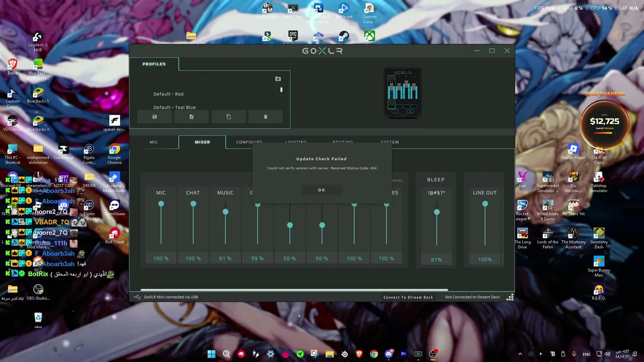Click the Save As new profile icon
Screen dimensions: 644x362
click(x=191, y=117)
